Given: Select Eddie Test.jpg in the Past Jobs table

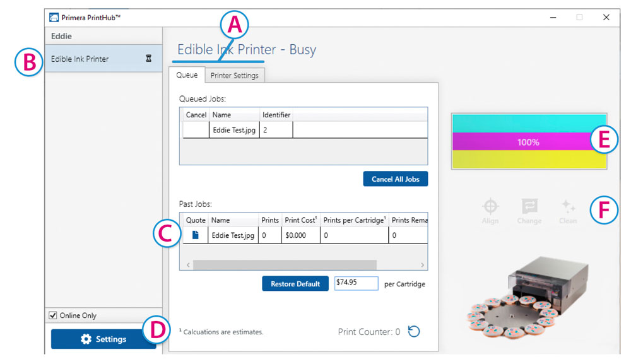Looking at the screenshot, I should 233,235.
